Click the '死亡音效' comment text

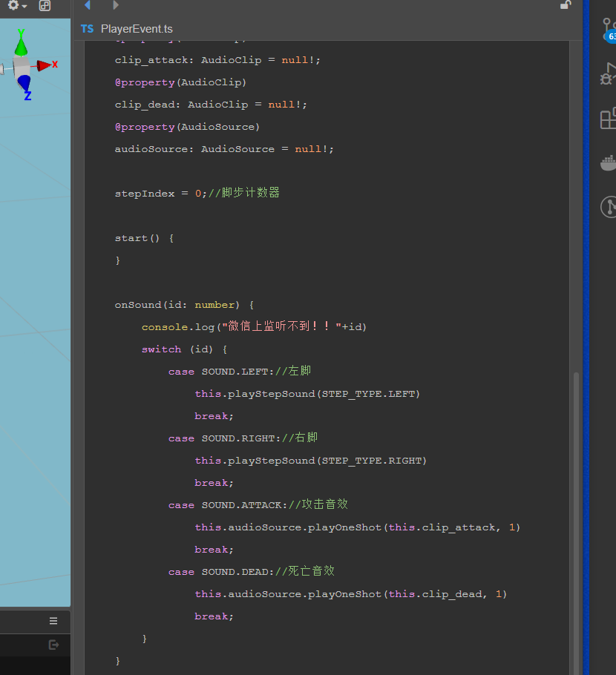312,571
